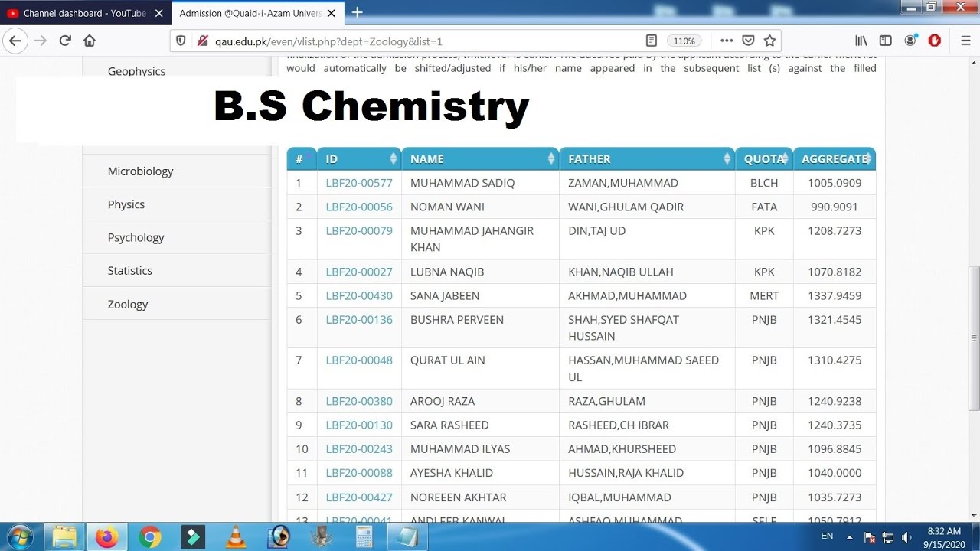Viewport: 980px width, 551px height.
Task: Open Psychology department list
Action: [x=136, y=237]
